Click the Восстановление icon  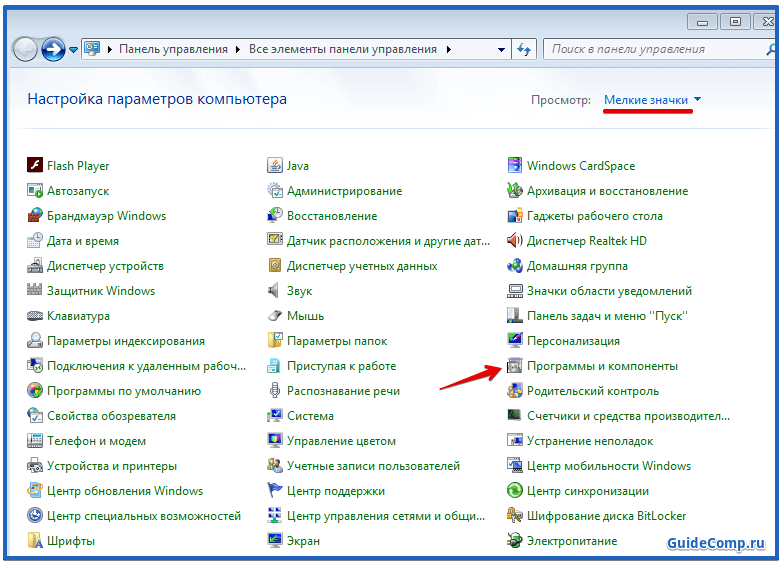[274, 216]
